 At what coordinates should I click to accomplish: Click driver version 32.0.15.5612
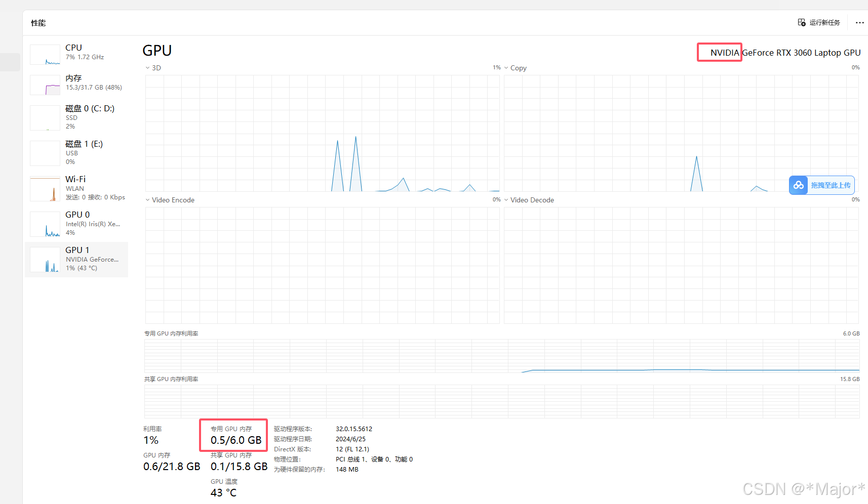click(x=354, y=429)
